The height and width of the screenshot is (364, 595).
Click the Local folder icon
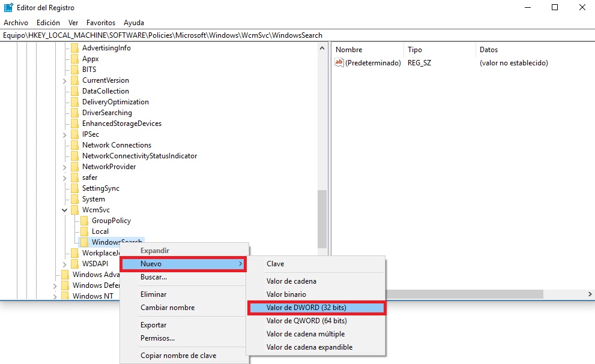84,231
